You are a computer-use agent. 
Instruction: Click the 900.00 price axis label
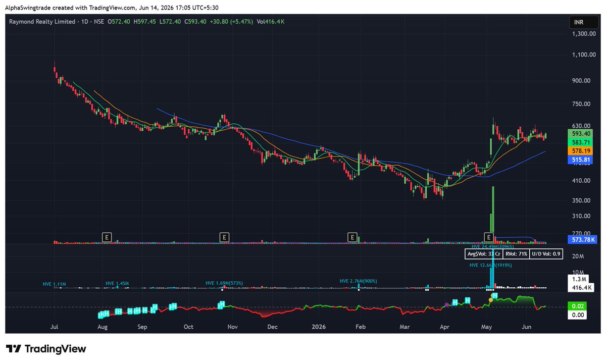(x=582, y=81)
